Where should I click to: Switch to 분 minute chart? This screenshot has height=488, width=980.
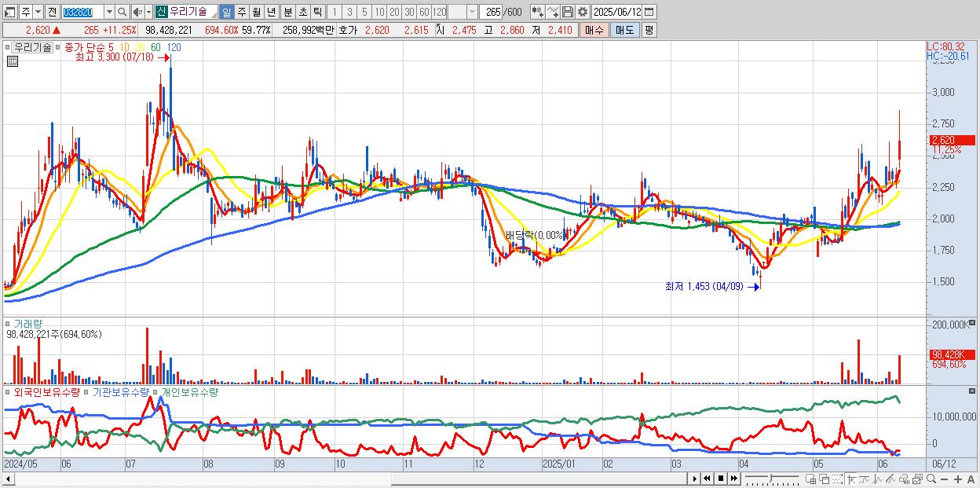(x=287, y=12)
